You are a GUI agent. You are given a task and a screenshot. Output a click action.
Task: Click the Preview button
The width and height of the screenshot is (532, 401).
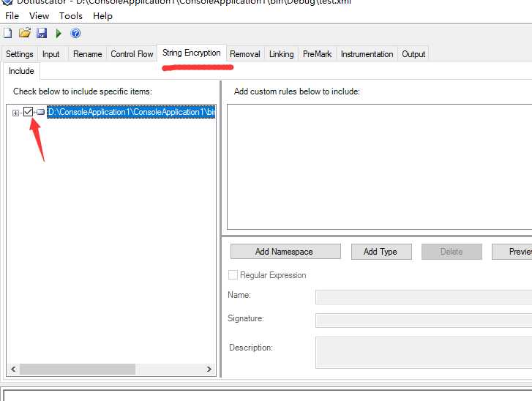[512, 252]
